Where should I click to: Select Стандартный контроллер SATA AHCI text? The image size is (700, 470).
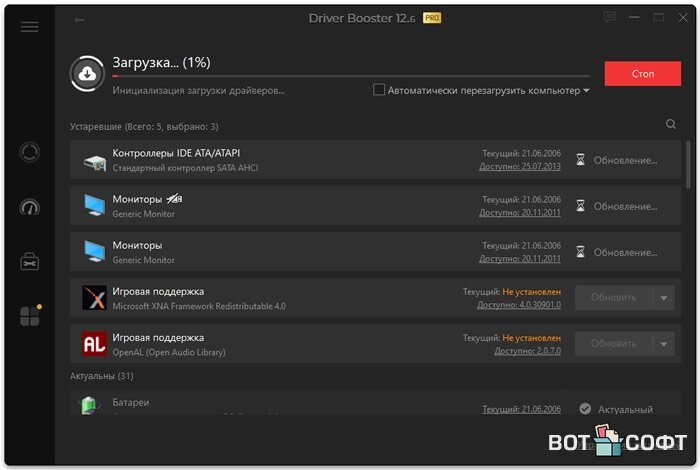coord(185,168)
